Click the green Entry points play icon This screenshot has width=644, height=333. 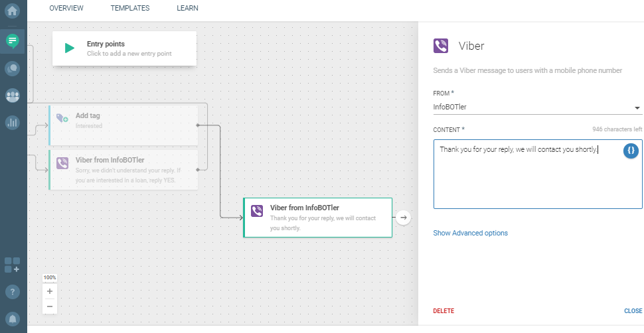click(69, 48)
